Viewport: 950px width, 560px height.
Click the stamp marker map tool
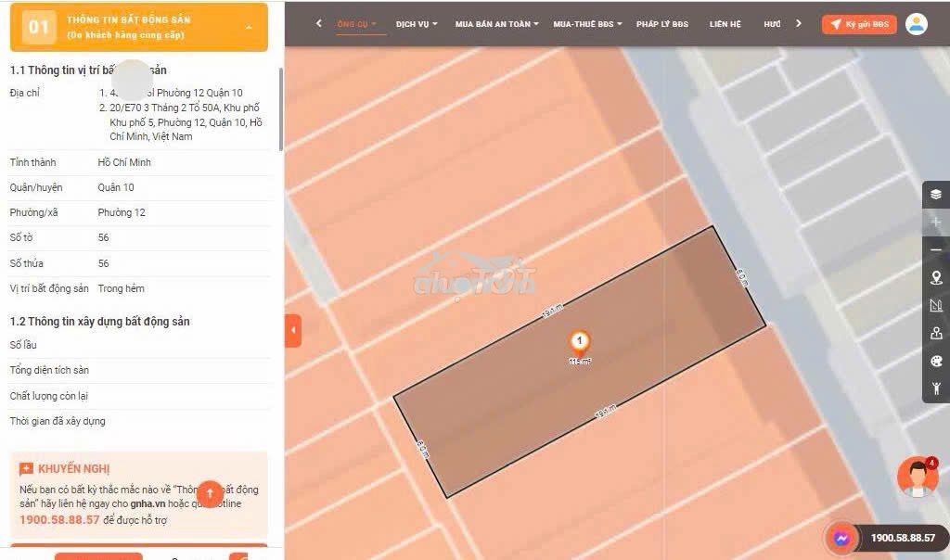pyautogui.click(x=936, y=333)
